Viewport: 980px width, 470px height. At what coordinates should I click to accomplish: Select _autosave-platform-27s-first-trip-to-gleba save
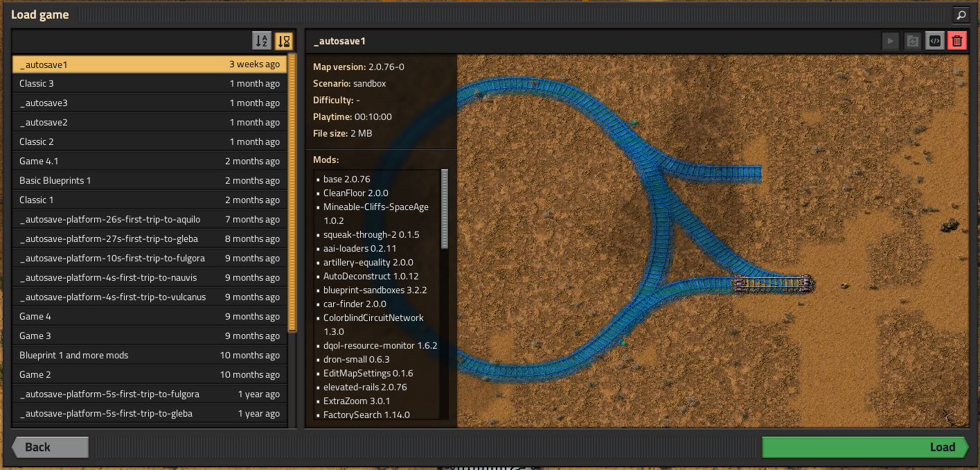click(x=150, y=239)
